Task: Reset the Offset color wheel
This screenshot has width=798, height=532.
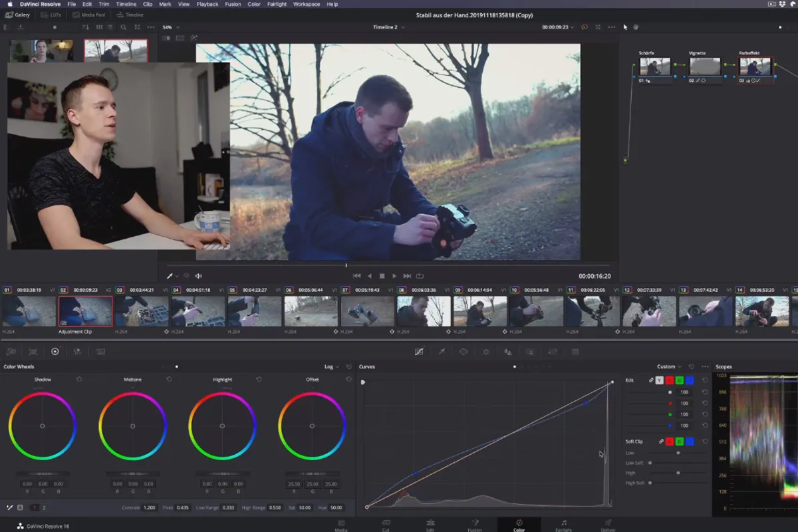Action: [x=348, y=379]
